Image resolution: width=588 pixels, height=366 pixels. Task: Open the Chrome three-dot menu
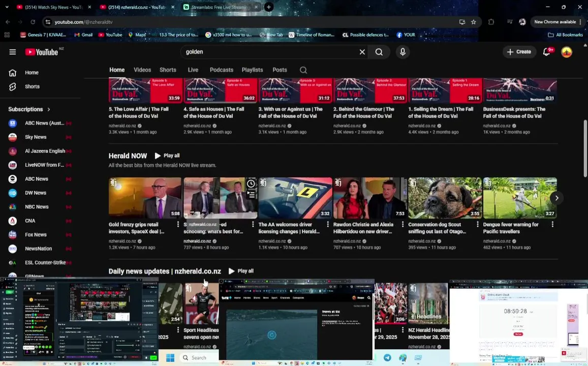coord(580,22)
